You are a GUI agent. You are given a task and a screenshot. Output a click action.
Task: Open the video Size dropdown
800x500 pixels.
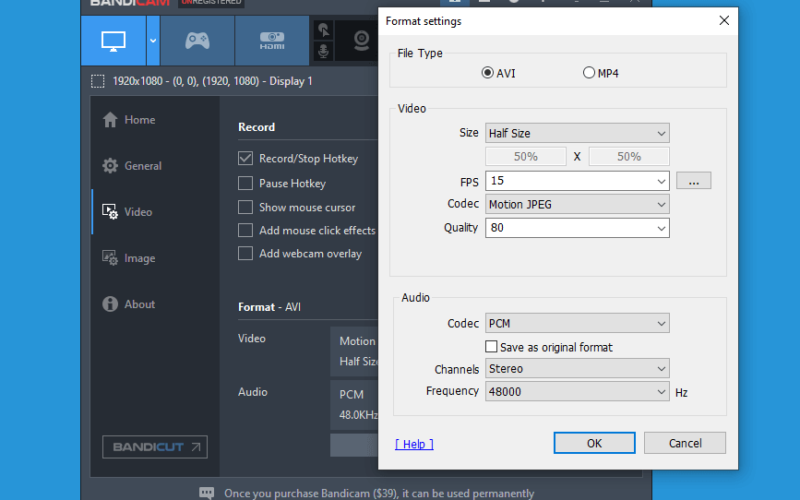577,133
